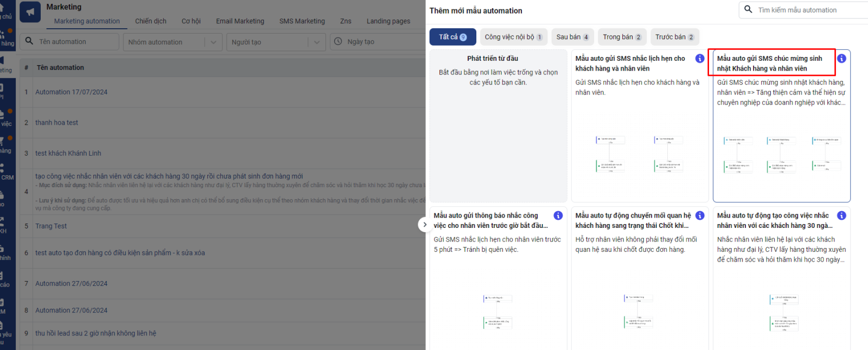Switch to the Chiến dịch tab
The height and width of the screenshot is (350, 868).
(150, 21)
